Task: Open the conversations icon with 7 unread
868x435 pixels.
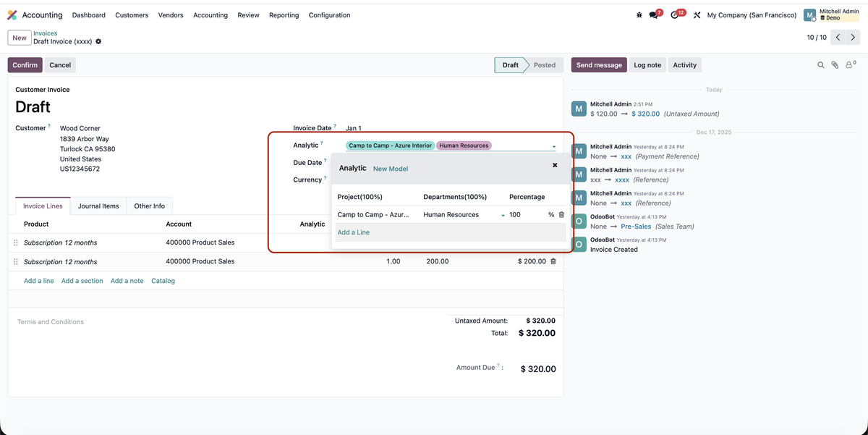Action: coord(655,15)
